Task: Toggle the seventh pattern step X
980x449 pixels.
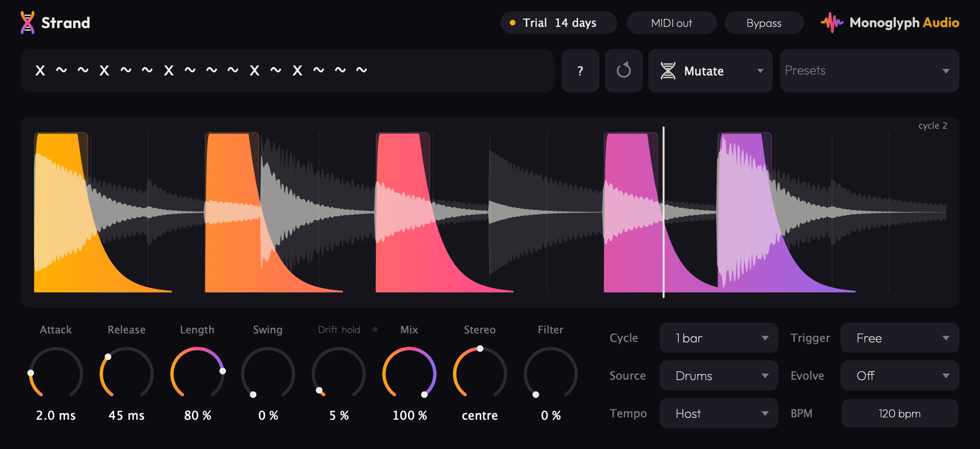Action: [169, 71]
